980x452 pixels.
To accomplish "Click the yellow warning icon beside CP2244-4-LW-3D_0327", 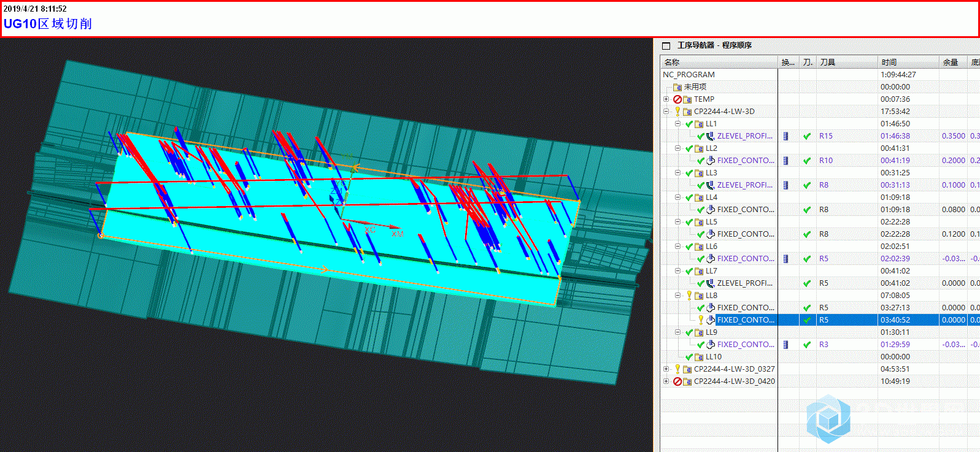I will tap(677, 369).
